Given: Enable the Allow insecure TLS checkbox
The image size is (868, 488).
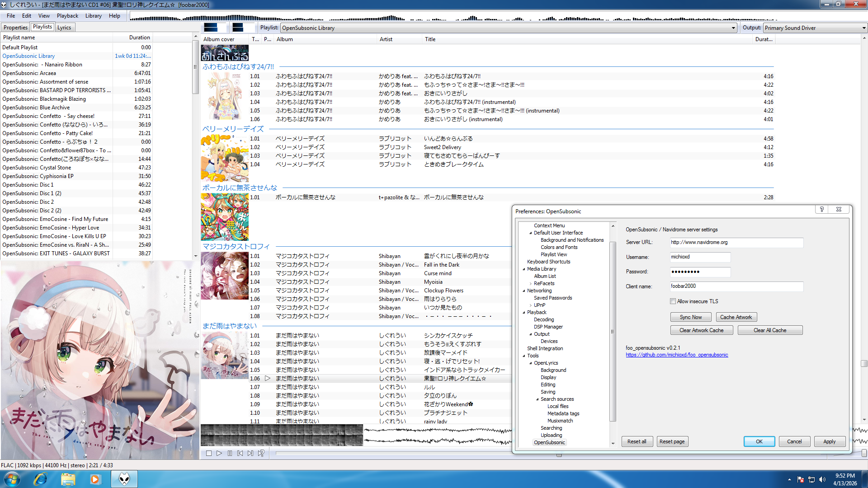Looking at the screenshot, I should tap(673, 301).
